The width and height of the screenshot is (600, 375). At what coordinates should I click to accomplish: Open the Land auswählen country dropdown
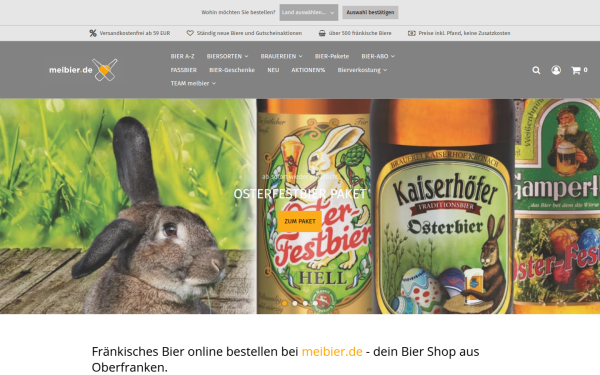[308, 12]
